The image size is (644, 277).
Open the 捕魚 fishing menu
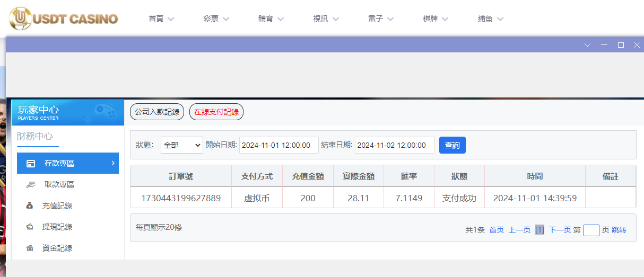click(490, 19)
